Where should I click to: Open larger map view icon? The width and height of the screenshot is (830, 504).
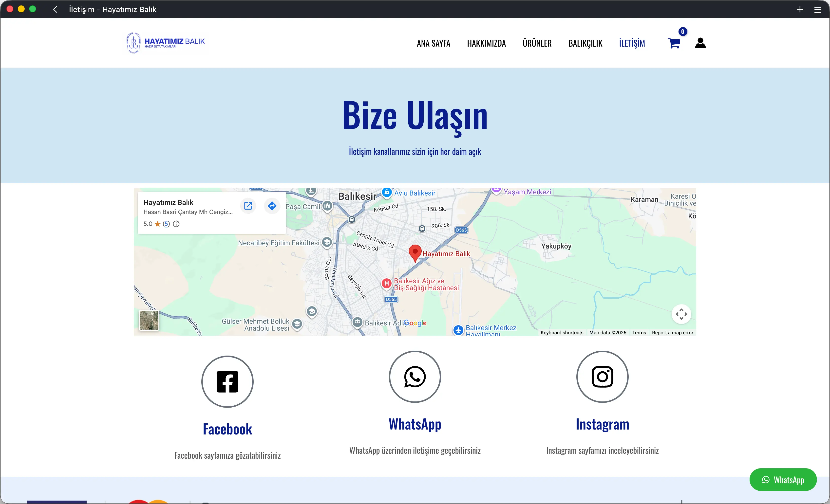tap(248, 206)
